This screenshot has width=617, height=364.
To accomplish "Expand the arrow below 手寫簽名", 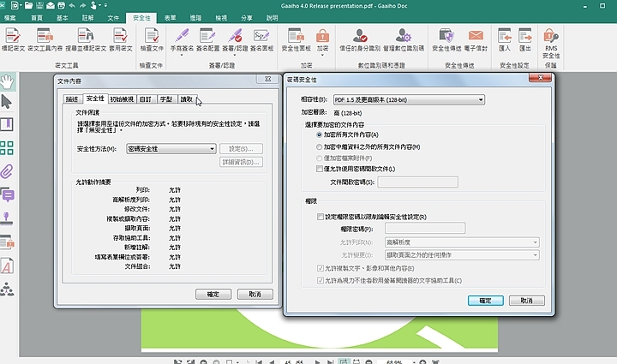I will click(x=182, y=56).
